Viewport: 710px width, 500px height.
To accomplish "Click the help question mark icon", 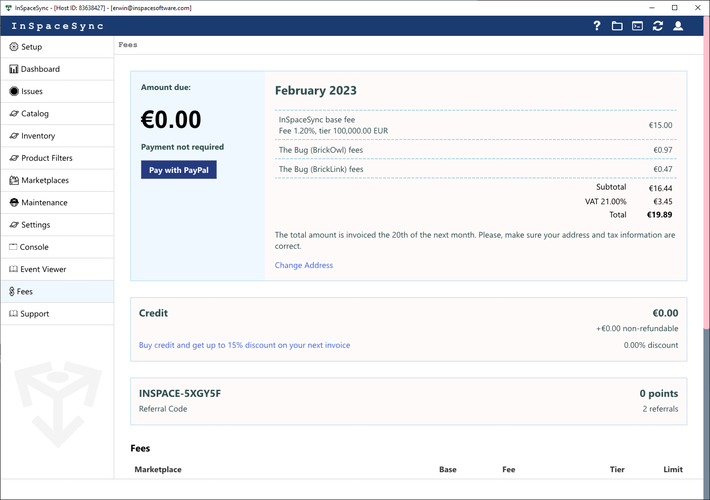I will pos(597,26).
